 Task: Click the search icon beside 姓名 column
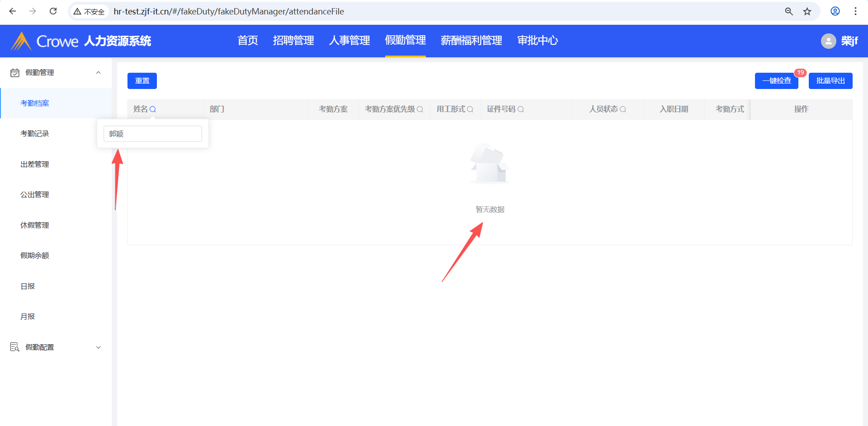coord(153,109)
